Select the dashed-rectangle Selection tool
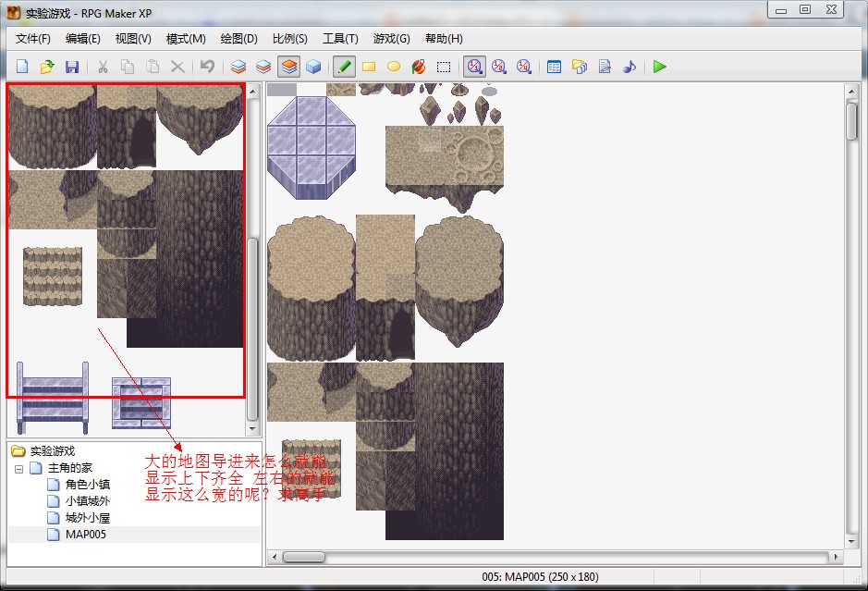868x591 pixels. (444, 67)
